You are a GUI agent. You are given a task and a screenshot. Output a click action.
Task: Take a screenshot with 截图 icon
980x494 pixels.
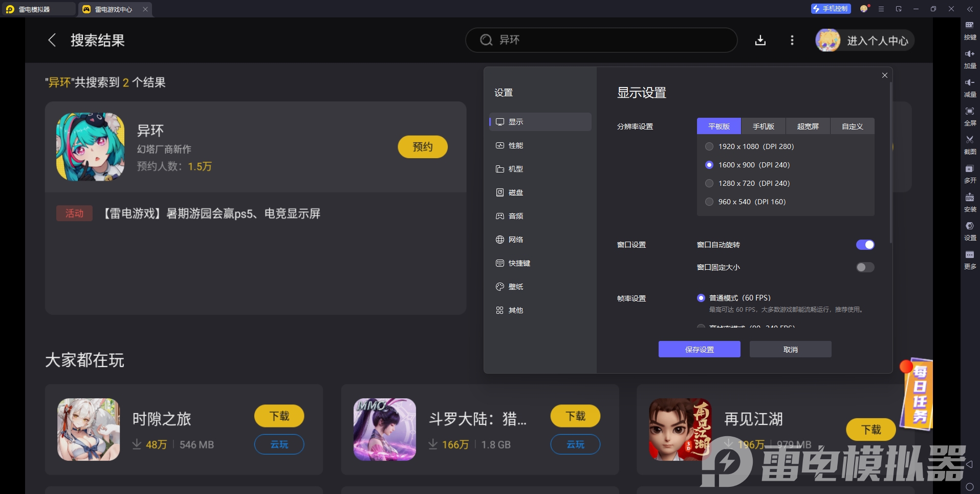[970, 145]
